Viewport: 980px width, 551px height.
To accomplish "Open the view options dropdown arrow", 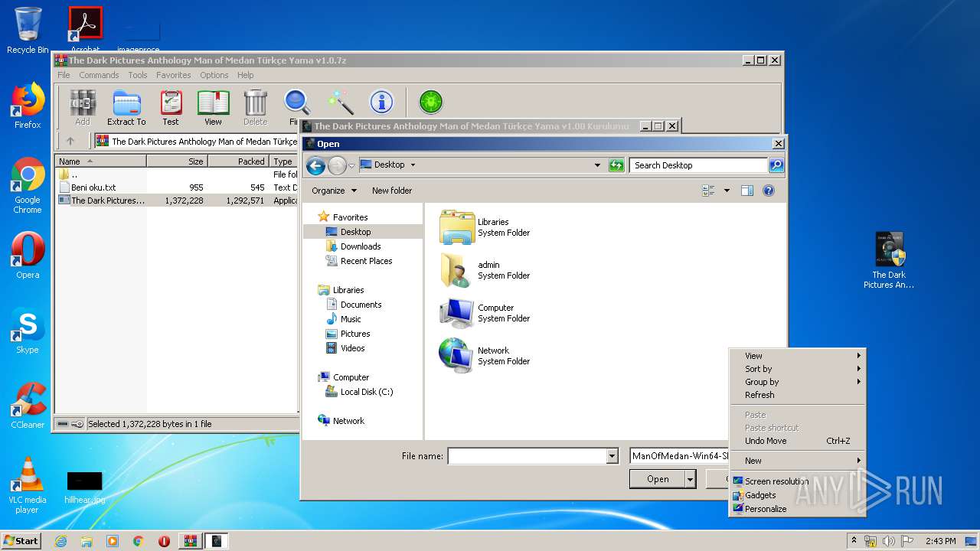I will point(727,191).
